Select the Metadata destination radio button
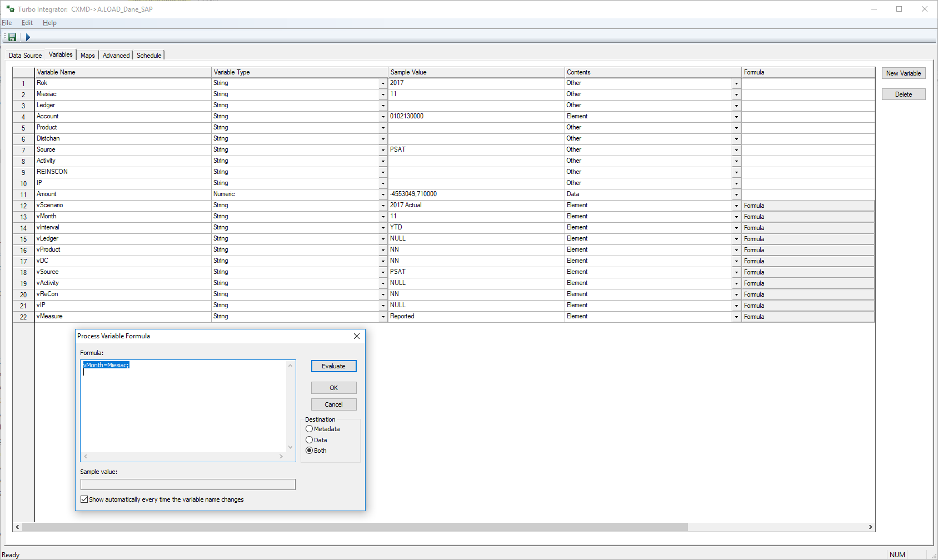This screenshot has width=938, height=560. coord(310,429)
